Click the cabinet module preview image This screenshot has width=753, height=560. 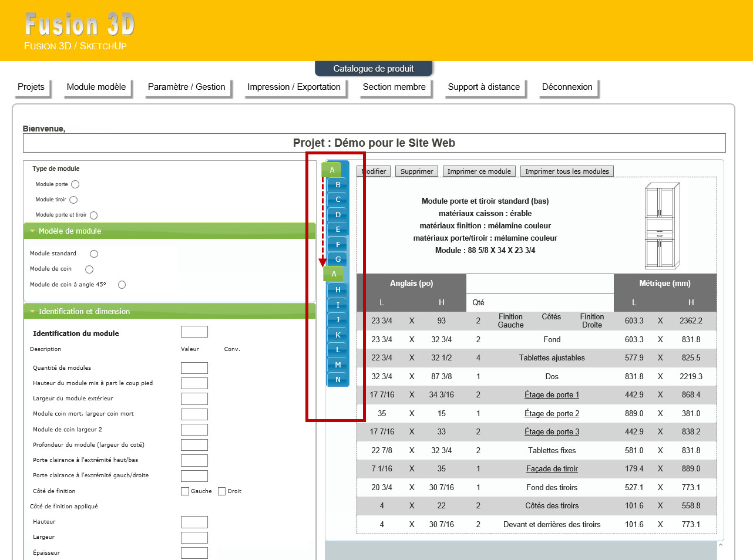(x=662, y=226)
